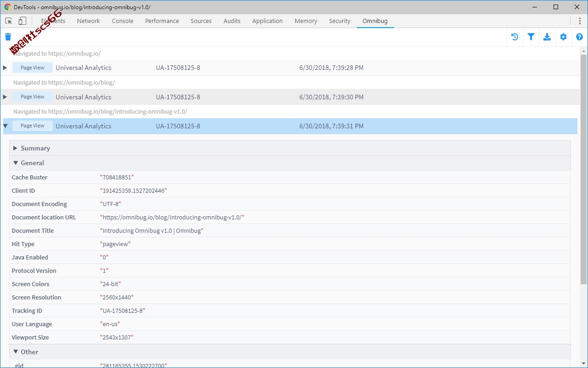This screenshot has width=588, height=368.
Task: Click the scrollbar down arrow
Action: click(583, 364)
